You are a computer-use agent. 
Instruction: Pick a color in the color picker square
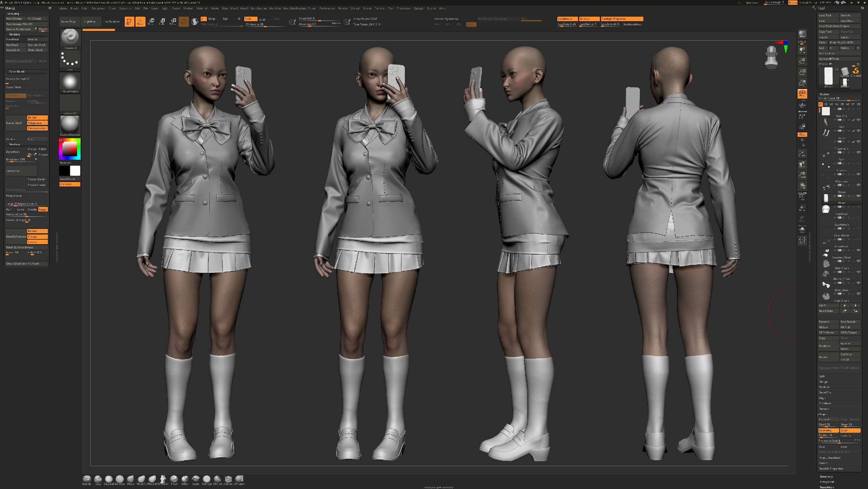coord(70,149)
